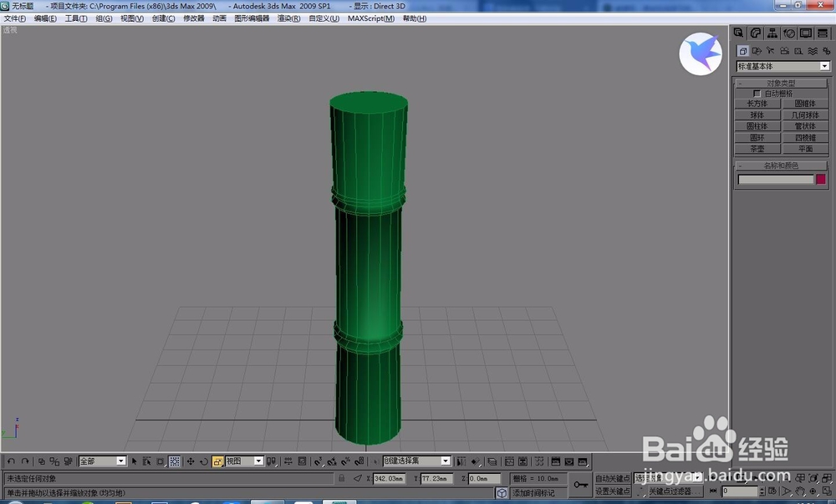The width and height of the screenshot is (836, 504).
Task: Open the Display command panel tab
Action: [x=806, y=33]
